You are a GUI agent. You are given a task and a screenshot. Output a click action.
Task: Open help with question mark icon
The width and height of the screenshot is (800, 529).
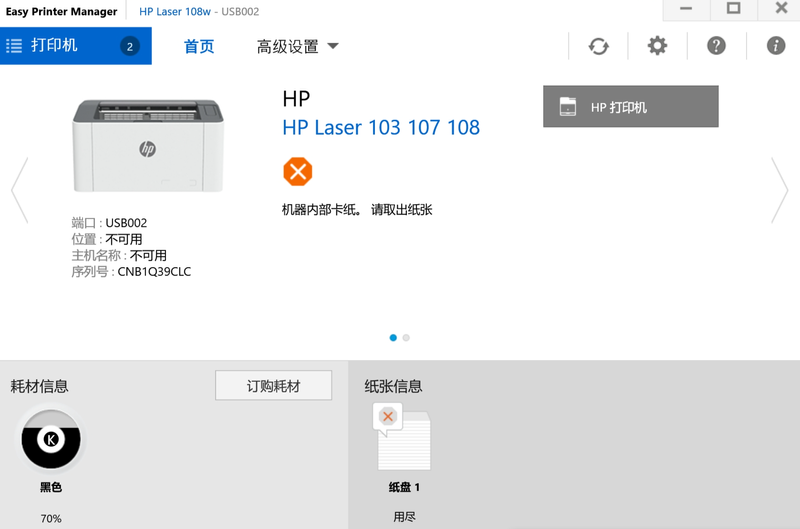pos(716,46)
